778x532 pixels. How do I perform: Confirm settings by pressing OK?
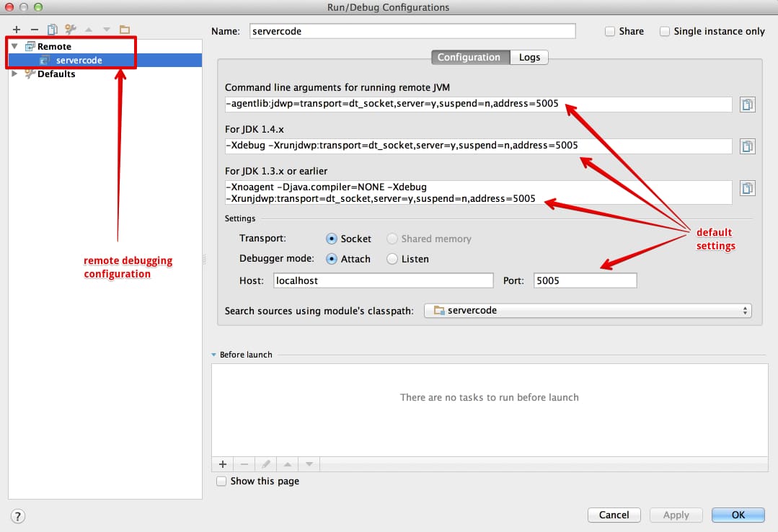click(738, 515)
